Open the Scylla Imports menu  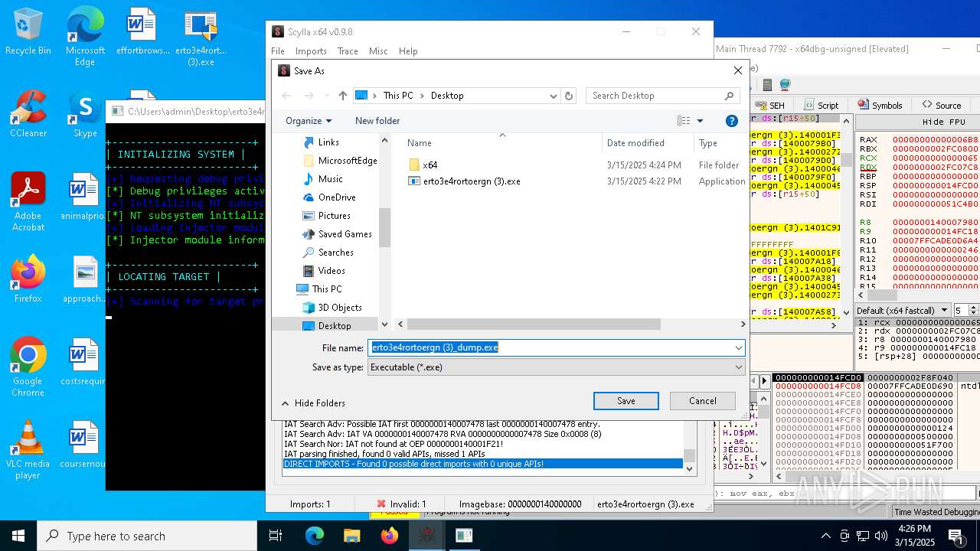pos(311,51)
